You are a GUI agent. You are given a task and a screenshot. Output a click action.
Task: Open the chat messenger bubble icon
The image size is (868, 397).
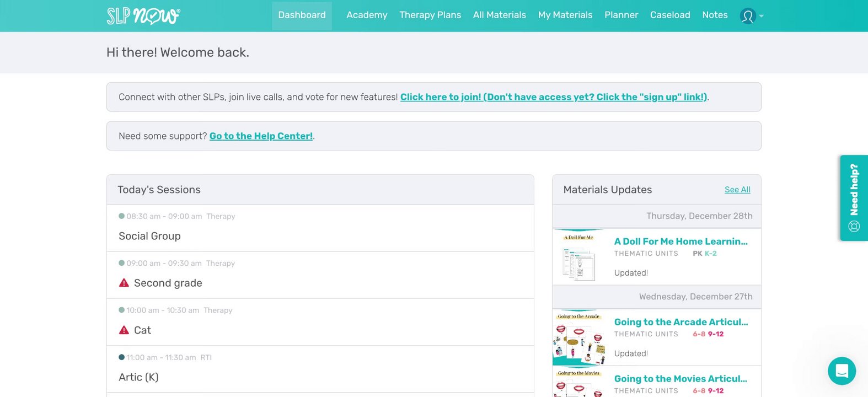[842, 371]
